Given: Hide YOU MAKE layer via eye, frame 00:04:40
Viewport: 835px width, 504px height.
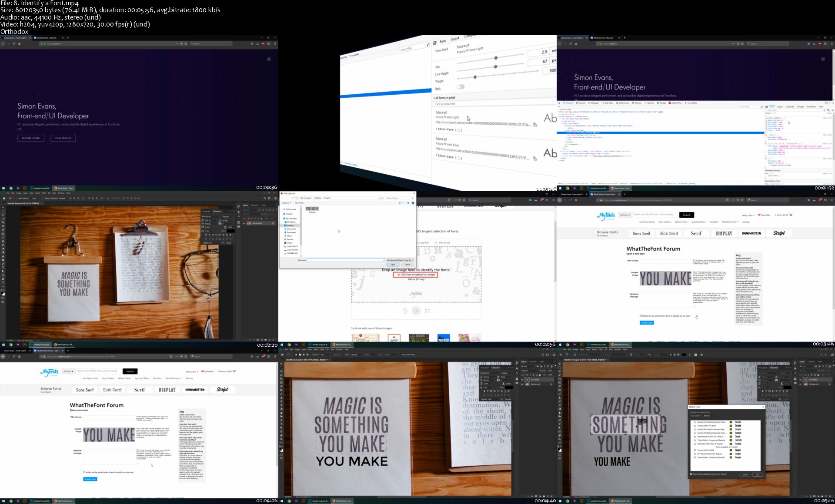Looking at the screenshot, I should click(522, 380).
